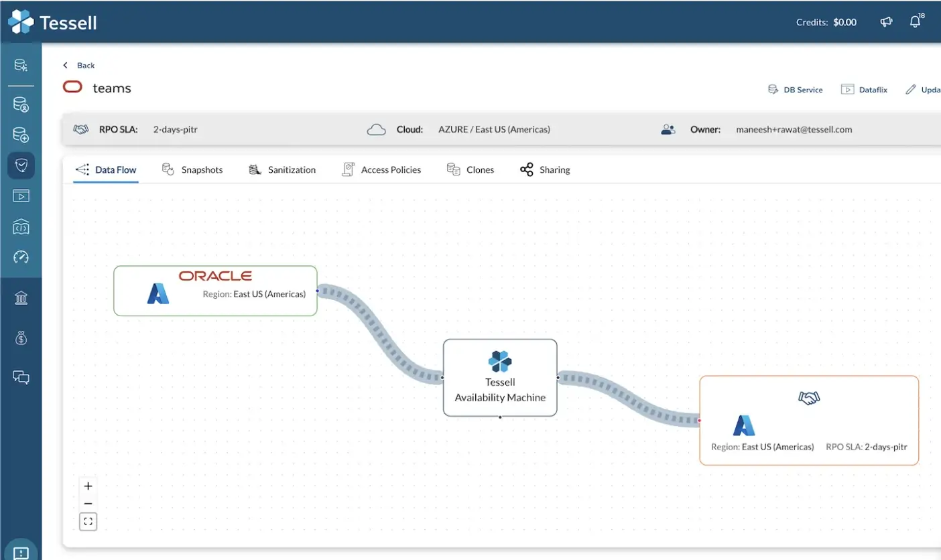Open the bank building icon in the sidebar
The height and width of the screenshot is (560, 941).
pos(21,297)
